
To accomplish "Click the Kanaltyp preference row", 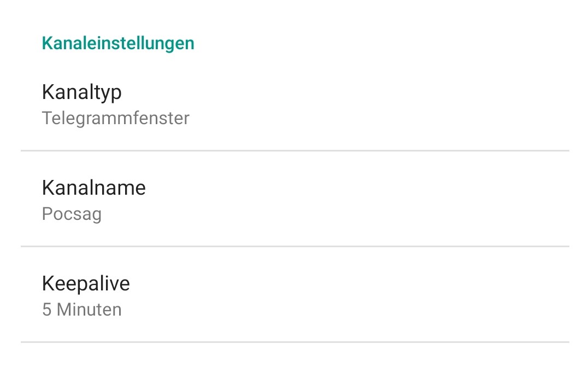I will (295, 104).
